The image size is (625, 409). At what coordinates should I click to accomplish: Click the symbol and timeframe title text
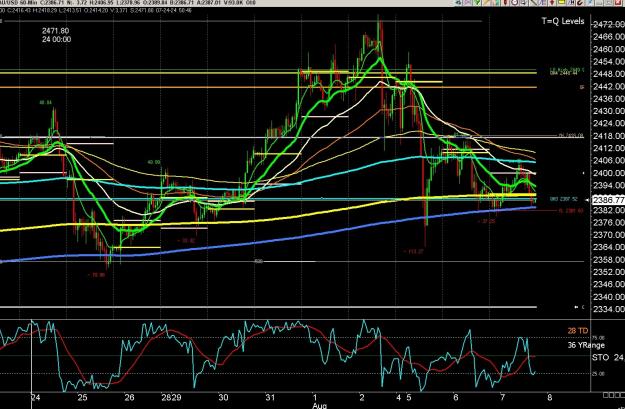click(x=19, y=2)
